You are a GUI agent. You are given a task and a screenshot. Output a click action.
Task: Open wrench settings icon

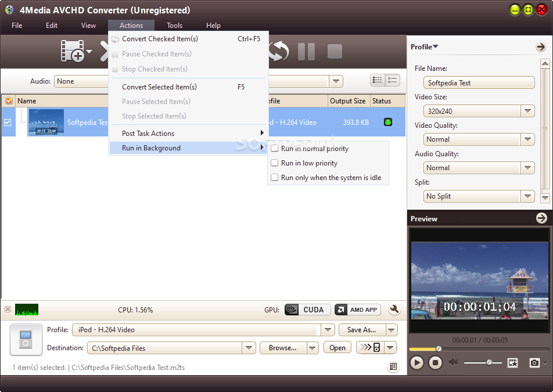coord(394,310)
